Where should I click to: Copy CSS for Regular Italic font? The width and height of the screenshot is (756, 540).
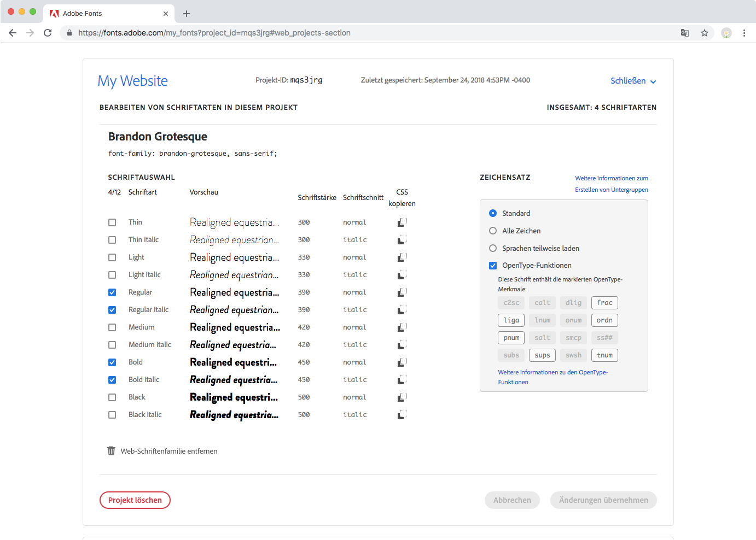(402, 310)
